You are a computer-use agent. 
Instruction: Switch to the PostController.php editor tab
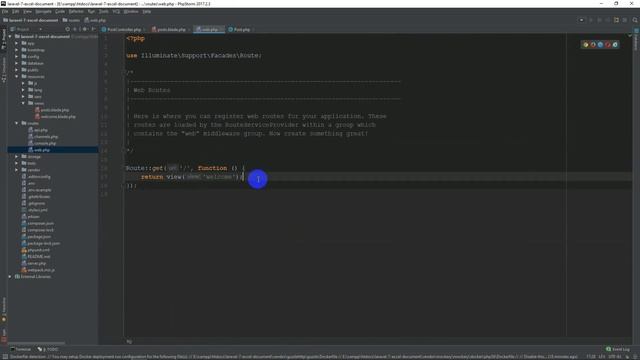pyautogui.click(x=124, y=29)
